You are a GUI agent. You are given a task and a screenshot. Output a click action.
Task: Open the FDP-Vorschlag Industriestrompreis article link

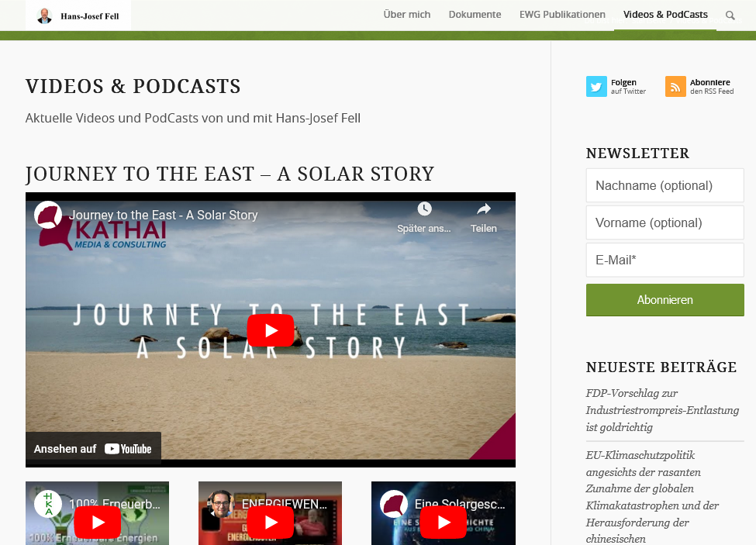click(662, 410)
